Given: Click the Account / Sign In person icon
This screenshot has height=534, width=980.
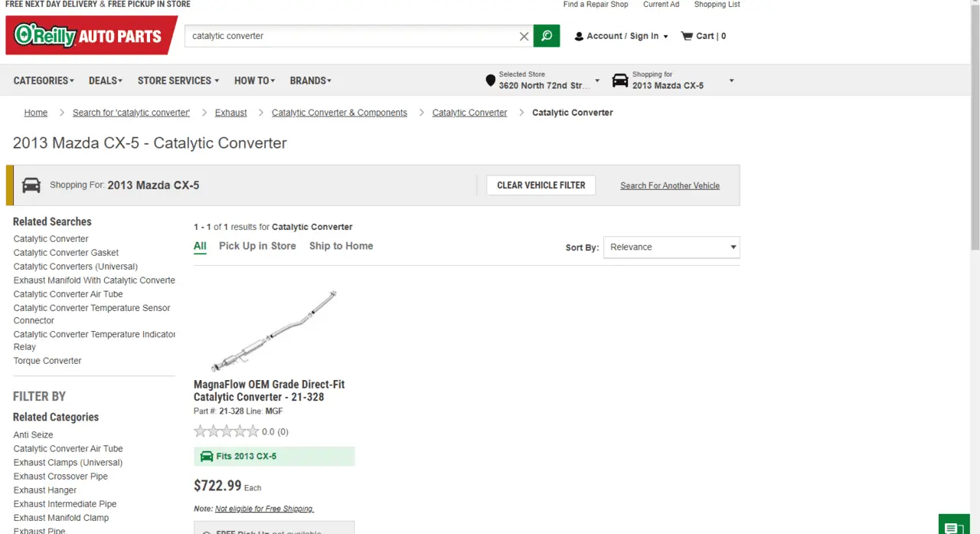Looking at the screenshot, I should coord(579,36).
